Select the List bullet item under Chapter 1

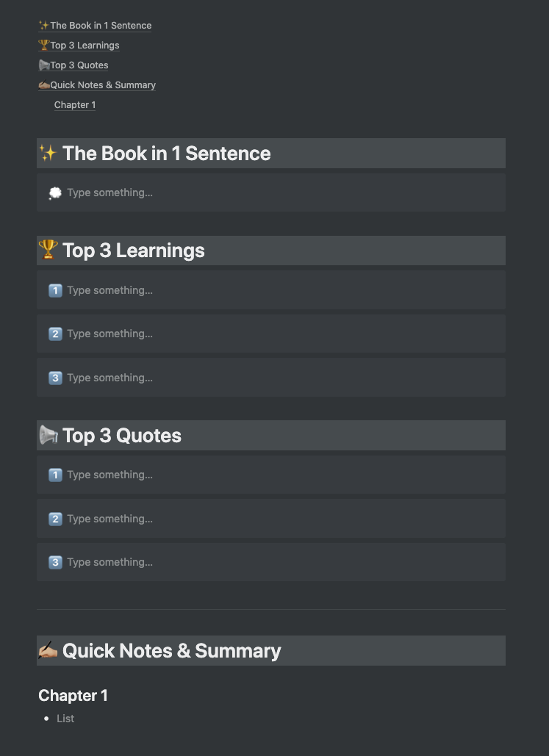point(65,719)
